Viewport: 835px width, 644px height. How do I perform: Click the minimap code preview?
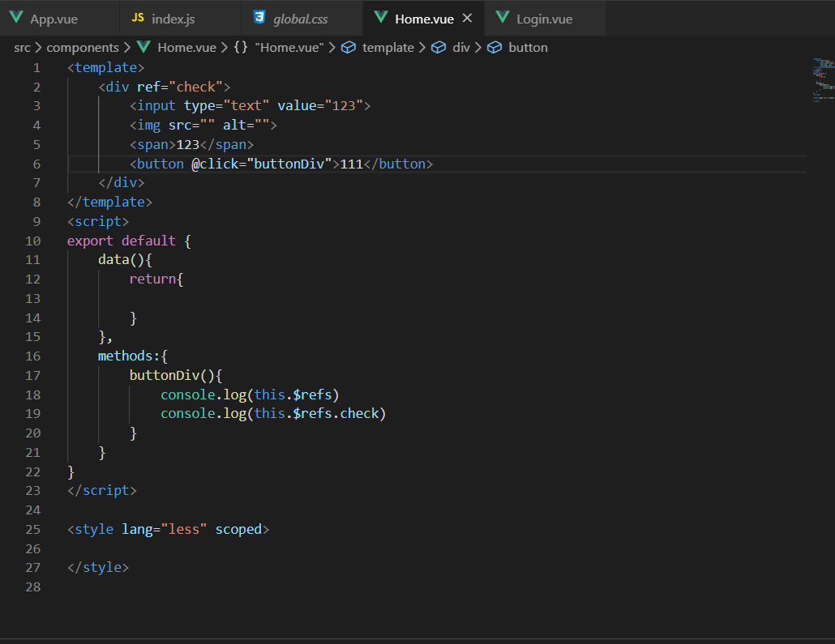click(x=824, y=80)
